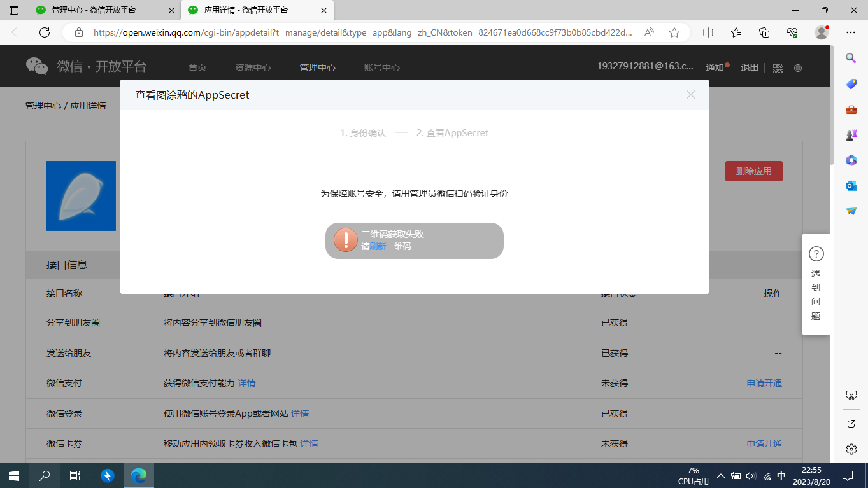The height and width of the screenshot is (488, 868).
Task: Click the address bar URL
Action: [363, 32]
